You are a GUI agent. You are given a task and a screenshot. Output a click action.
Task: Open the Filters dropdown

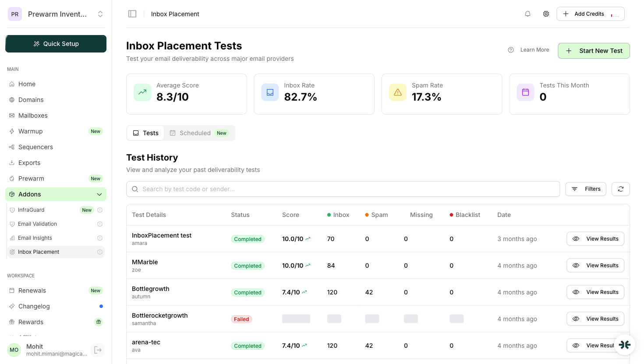coord(585,189)
